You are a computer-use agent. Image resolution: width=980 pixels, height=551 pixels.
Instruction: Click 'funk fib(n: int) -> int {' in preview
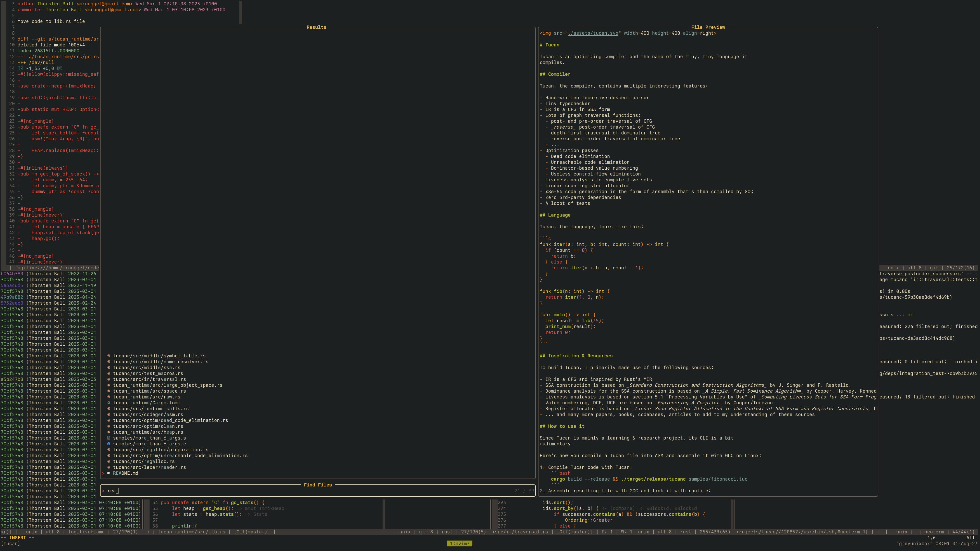(x=574, y=291)
